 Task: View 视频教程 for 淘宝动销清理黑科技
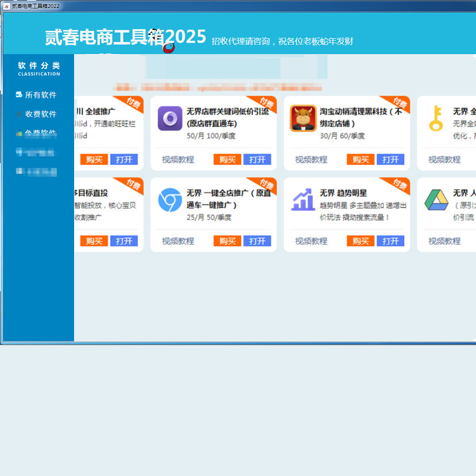pyautogui.click(x=311, y=160)
